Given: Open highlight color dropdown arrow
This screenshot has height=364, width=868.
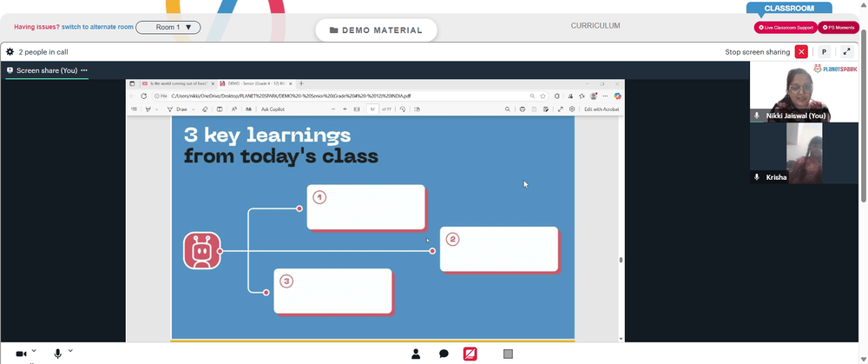Looking at the screenshot, I should point(156,109).
